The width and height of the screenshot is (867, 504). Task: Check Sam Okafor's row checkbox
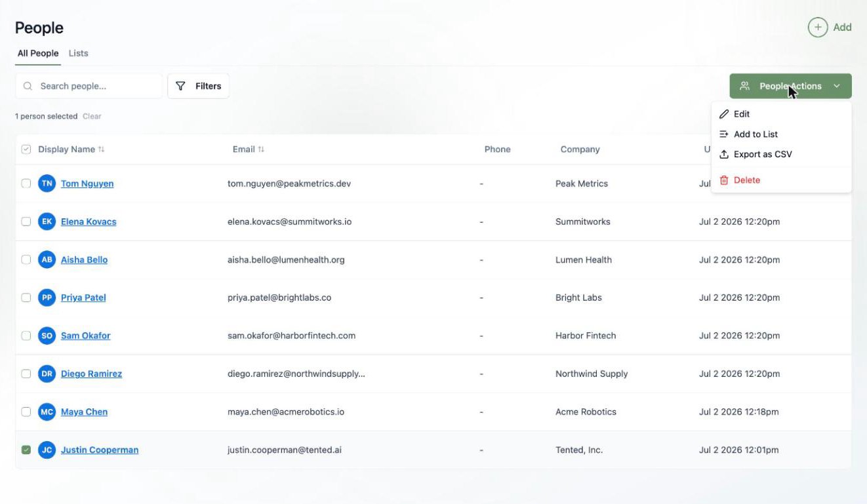26,336
